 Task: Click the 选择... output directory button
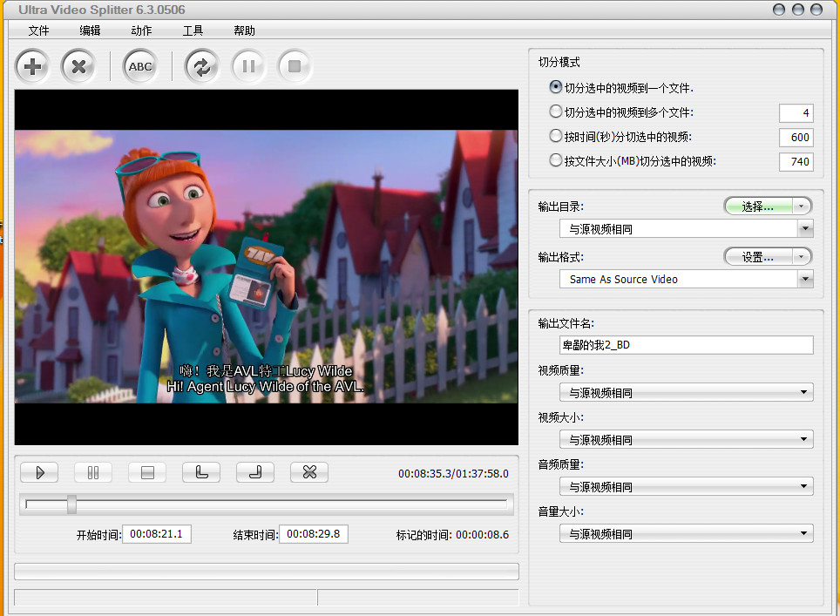pyautogui.click(x=767, y=206)
